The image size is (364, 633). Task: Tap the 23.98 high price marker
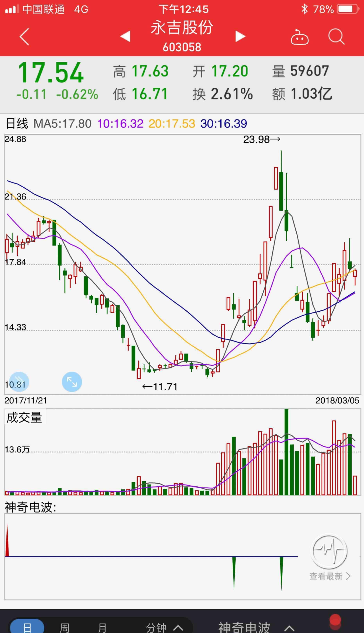[x=262, y=139]
